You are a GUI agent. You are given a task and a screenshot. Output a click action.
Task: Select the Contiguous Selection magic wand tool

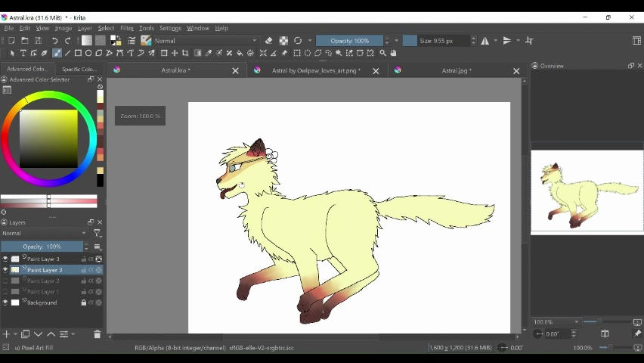click(x=339, y=53)
